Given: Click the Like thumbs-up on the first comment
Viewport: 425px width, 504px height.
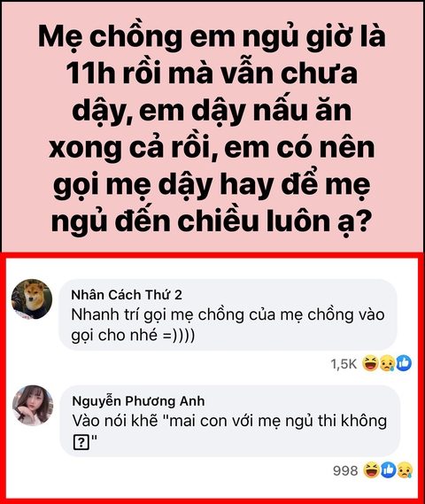Looking at the screenshot, I should click(404, 363).
